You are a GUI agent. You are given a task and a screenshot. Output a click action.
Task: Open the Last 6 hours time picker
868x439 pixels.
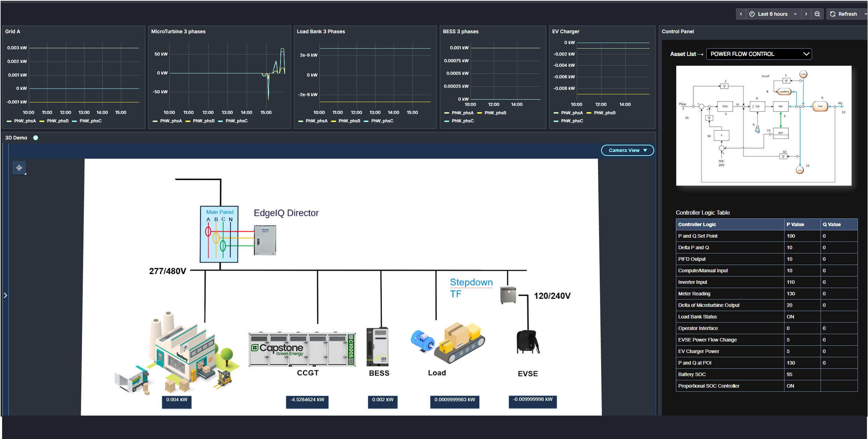click(x=773, y=14)
